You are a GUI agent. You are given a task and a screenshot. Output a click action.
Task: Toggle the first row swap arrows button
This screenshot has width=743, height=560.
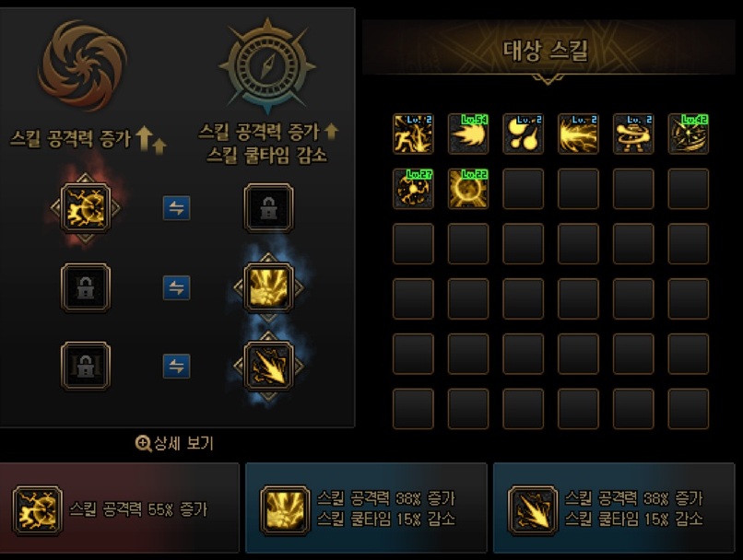176,208
